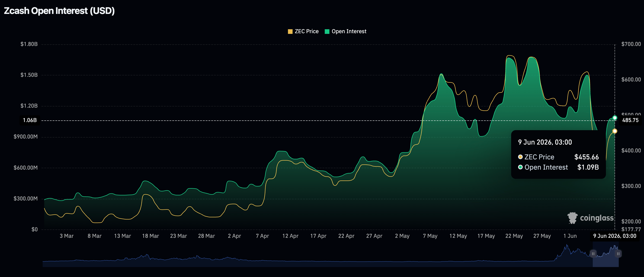Grab the right handle of the range navigator

(x=618, y=254)
